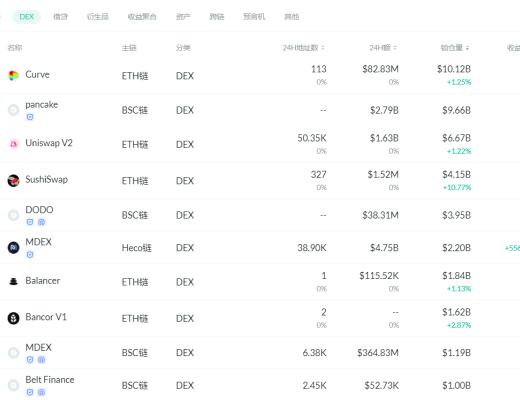Image resolution: width=520 pixels, height=400 pixels.
Task: Click the dark MDEX logo in Heco row
Action: (x=13, y=248)
